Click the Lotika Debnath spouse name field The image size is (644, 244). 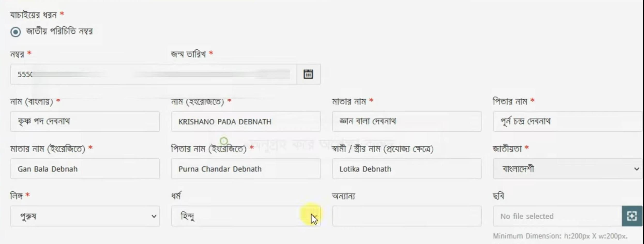click(x=406, y=169)
